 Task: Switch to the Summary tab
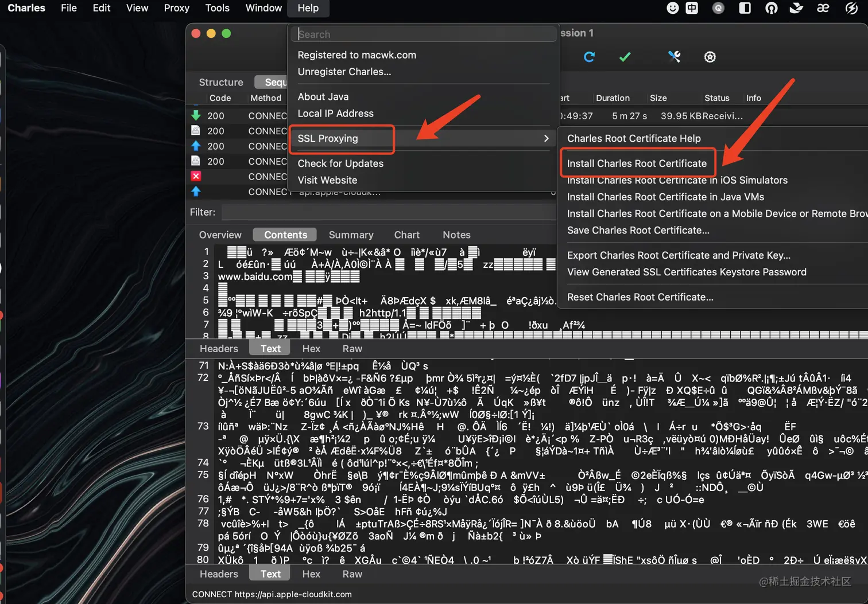click(351, 235)
